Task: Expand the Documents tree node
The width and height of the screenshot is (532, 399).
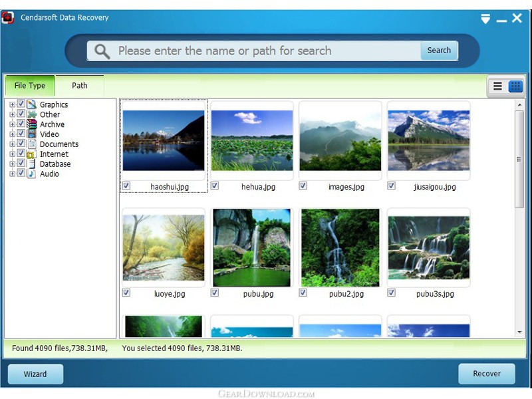Action: 12,144
